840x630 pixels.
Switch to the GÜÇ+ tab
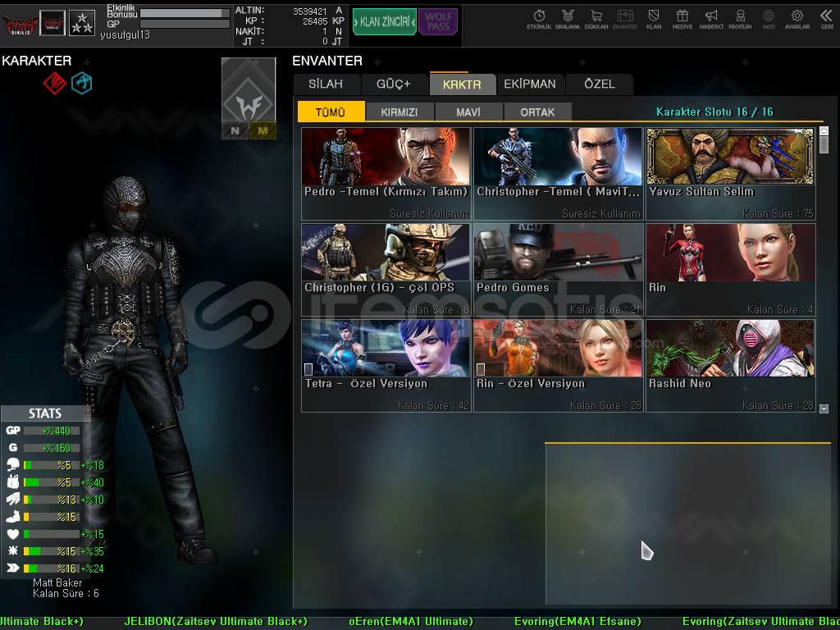pos(394,84)
